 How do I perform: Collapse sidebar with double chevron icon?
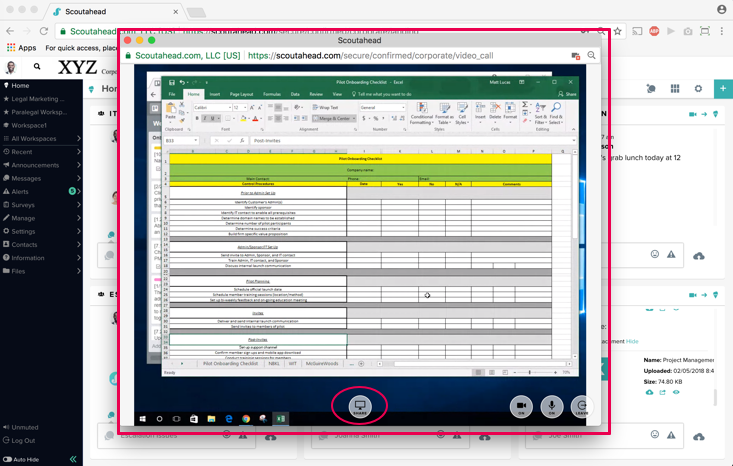[73, 459]
